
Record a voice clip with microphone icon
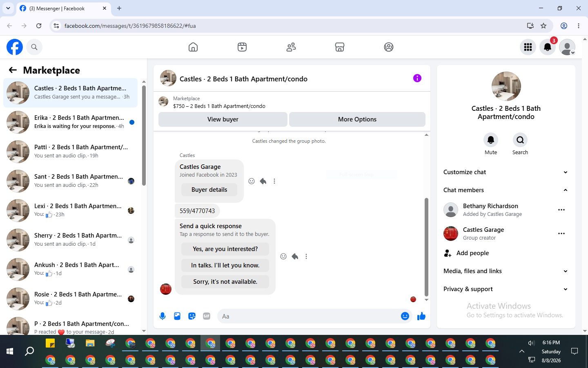click(x=163, y=316)
